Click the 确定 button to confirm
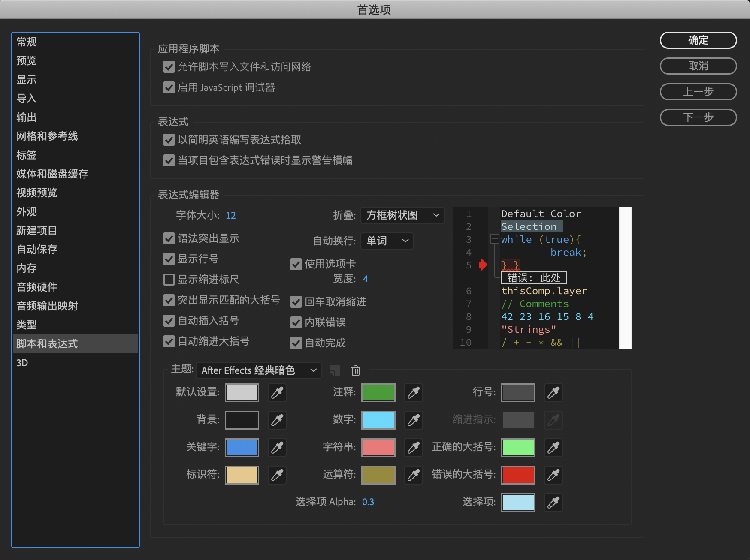Image resolution: width=750 pixels, height=560 pixels. (x=698, y=40)
